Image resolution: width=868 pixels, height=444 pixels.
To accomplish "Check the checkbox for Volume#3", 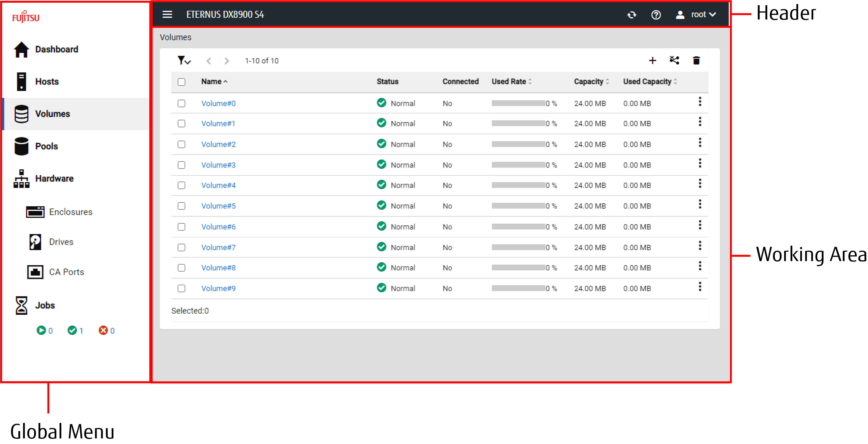I will coord(182,165).
